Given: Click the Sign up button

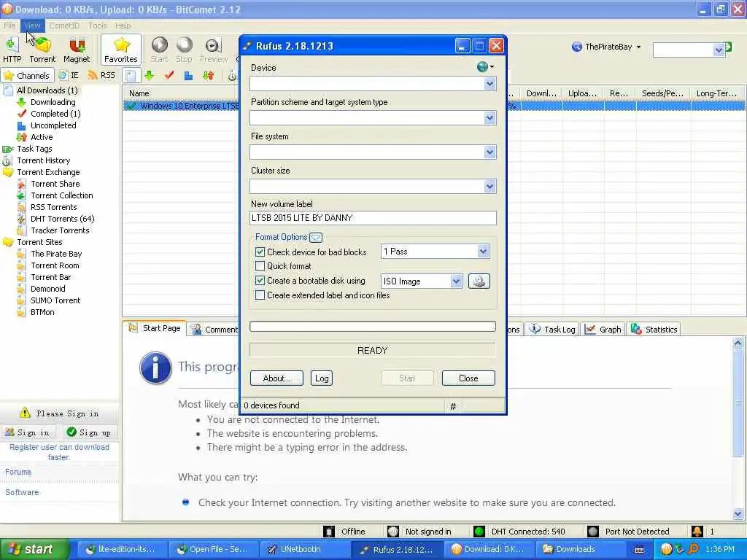Looking at the screenshot, I should pyautogui.click(x=89, y=432).
